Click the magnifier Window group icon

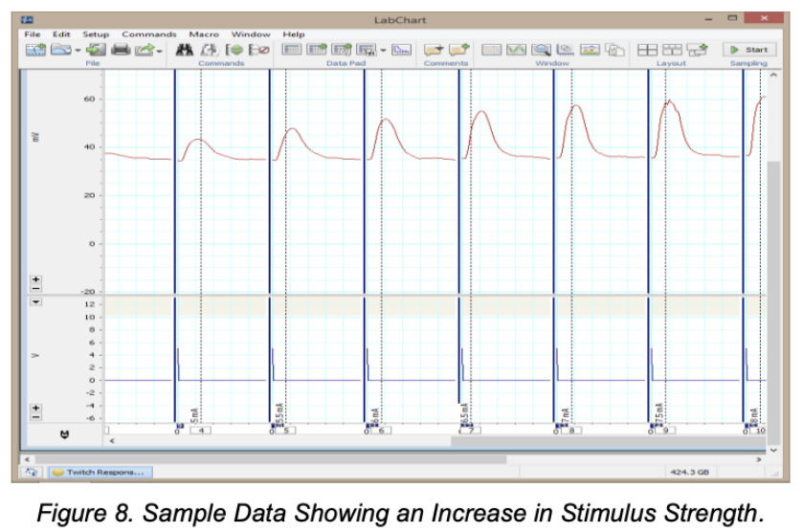pyautogui.click(x=541, y=50)
